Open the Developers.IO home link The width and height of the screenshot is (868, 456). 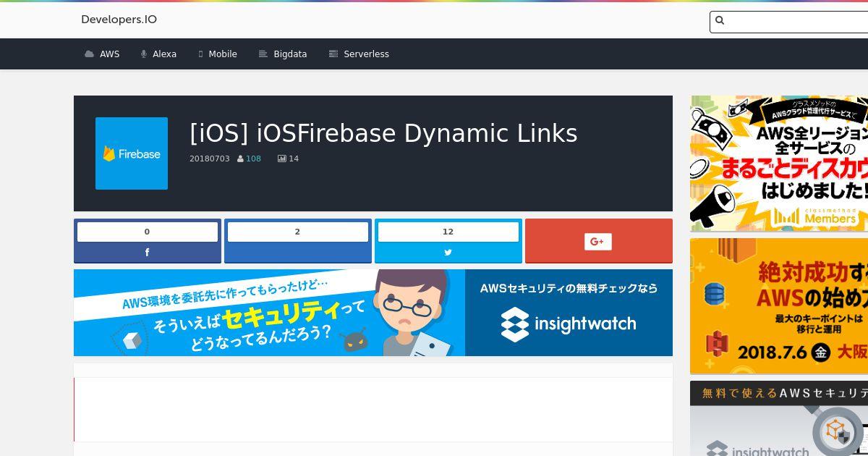119,20
